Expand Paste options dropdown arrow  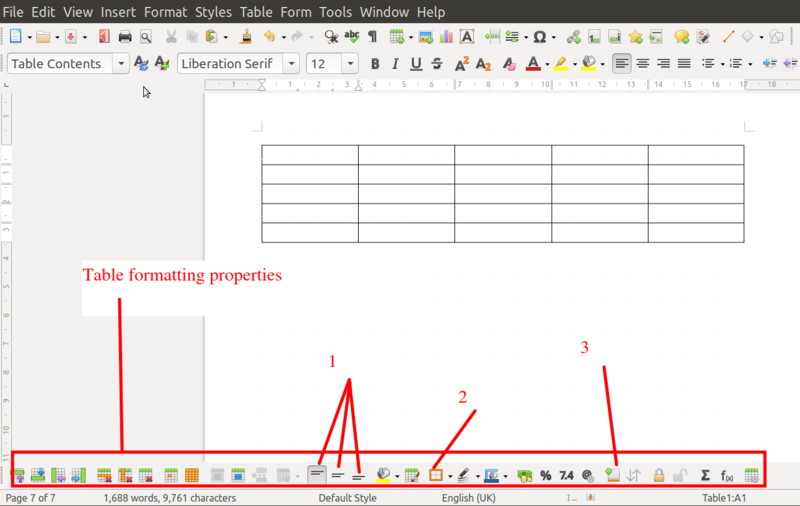226,37
